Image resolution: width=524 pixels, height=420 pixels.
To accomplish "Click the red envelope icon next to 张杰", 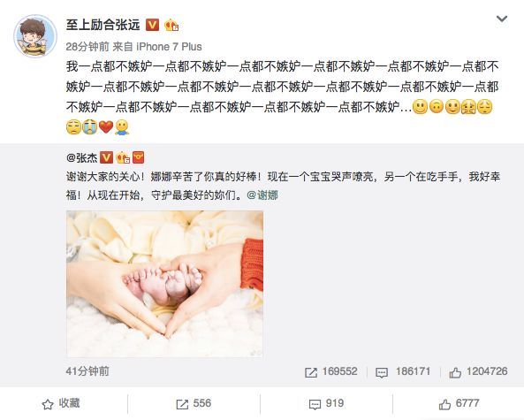I will tap(139, 157).
